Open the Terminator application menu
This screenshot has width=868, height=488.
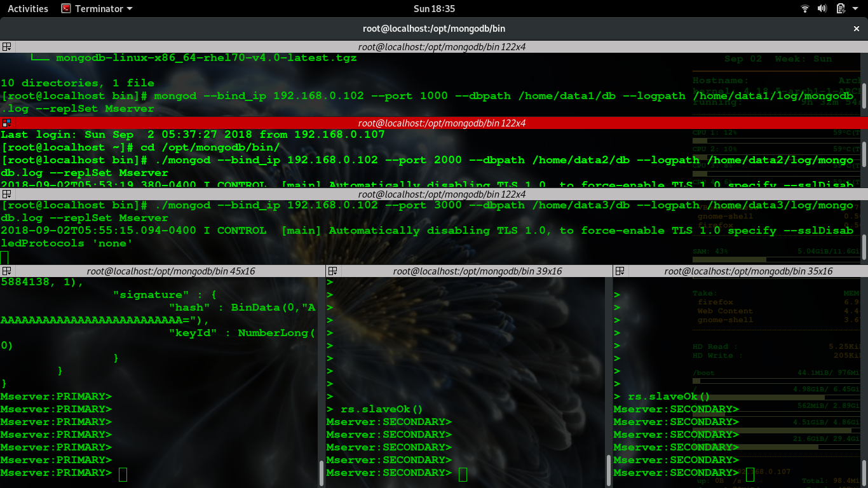click(x=97, y=9)
